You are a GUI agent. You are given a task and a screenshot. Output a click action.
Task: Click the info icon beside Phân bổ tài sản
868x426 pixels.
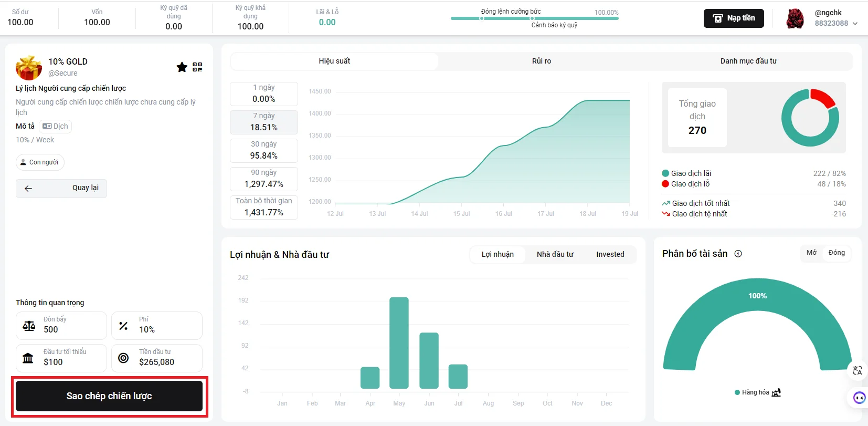738,254
